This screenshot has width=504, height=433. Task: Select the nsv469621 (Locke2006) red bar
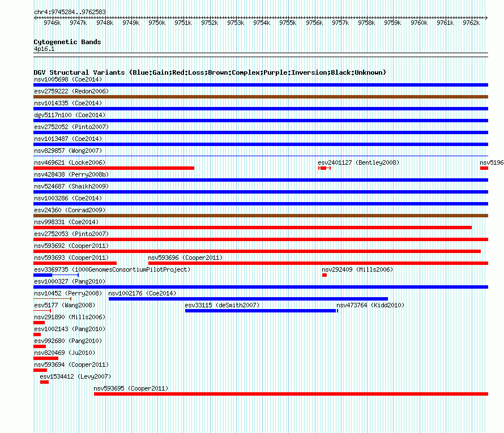[114, 168]
